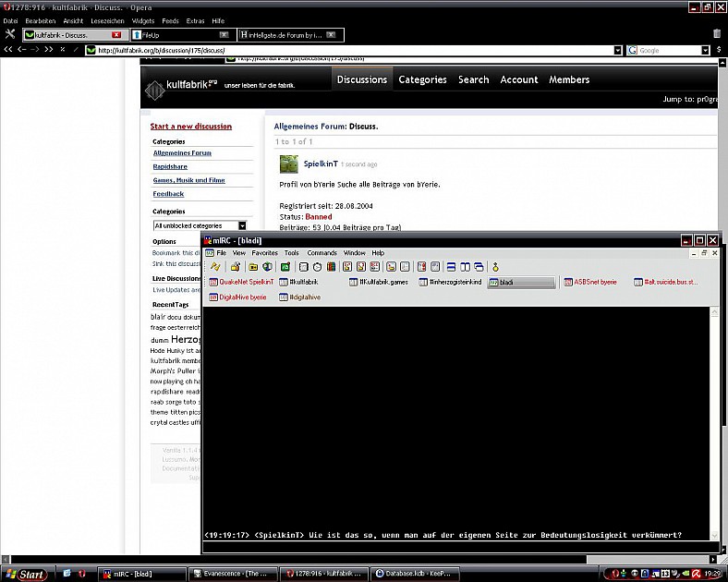Open the DCC Options icon in mIRC
Viewport: 728px width, 582px height.
tap(375, 267)
